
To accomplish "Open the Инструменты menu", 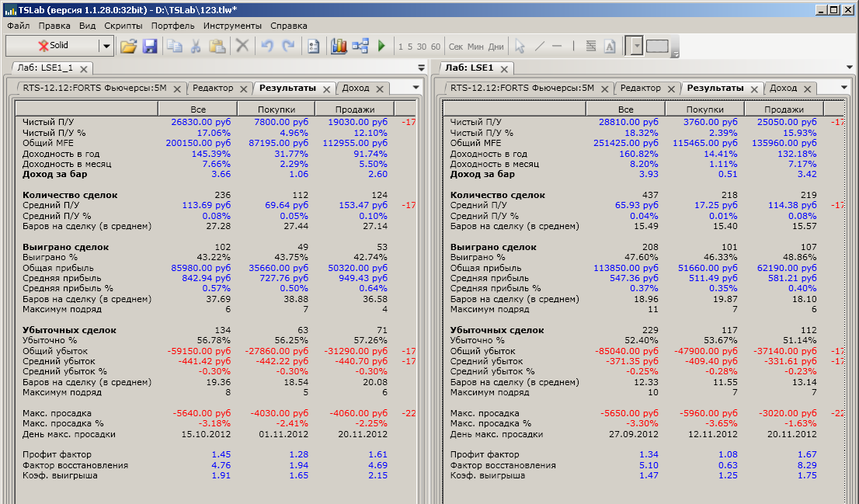I will 233,26.
